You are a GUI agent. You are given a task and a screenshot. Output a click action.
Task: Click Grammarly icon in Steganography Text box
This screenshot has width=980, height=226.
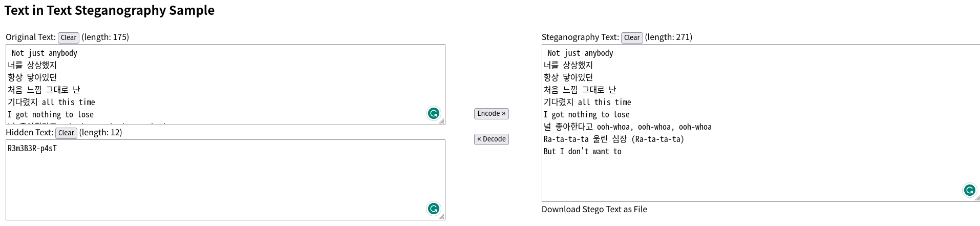[x=969, y=191]
